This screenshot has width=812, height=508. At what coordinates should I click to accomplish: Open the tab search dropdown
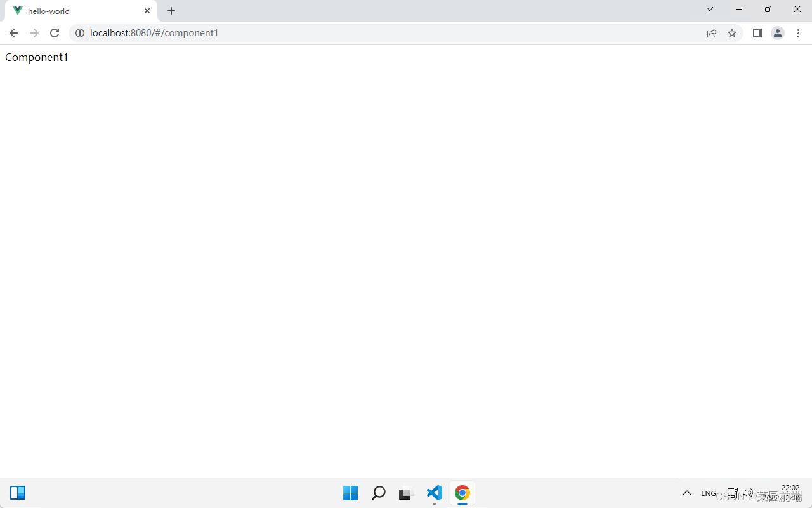click(710, 9)
